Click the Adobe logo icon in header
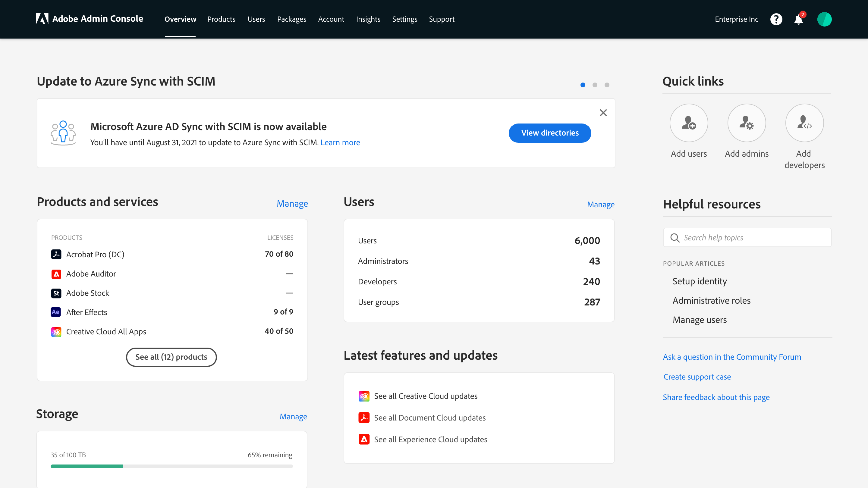The width and height of the screenshot is (868, 488). click(42, 19)
